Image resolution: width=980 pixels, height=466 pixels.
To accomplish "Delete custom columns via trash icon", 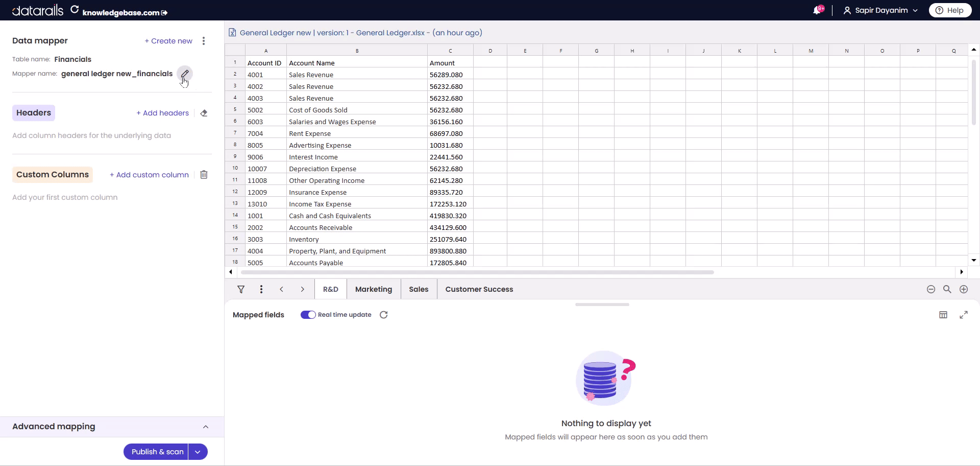I will point(204,174).
